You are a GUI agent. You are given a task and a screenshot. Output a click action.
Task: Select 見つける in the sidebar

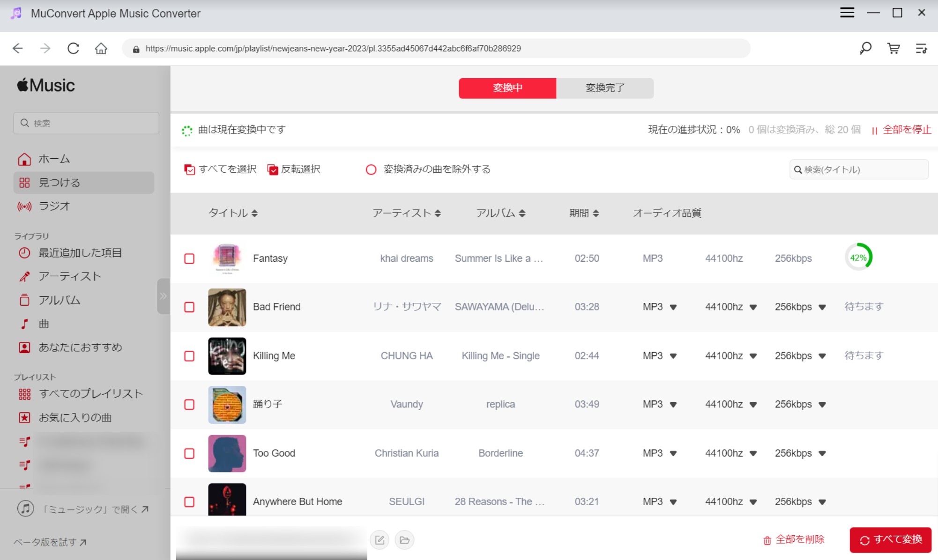[x=84, y=183]
